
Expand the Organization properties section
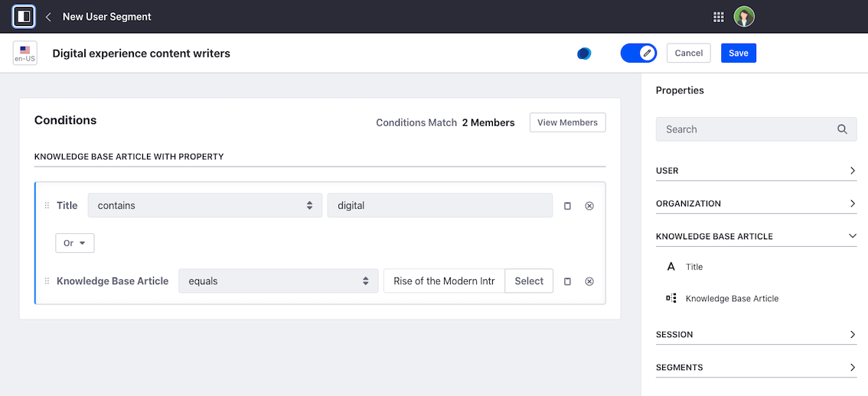755,203
